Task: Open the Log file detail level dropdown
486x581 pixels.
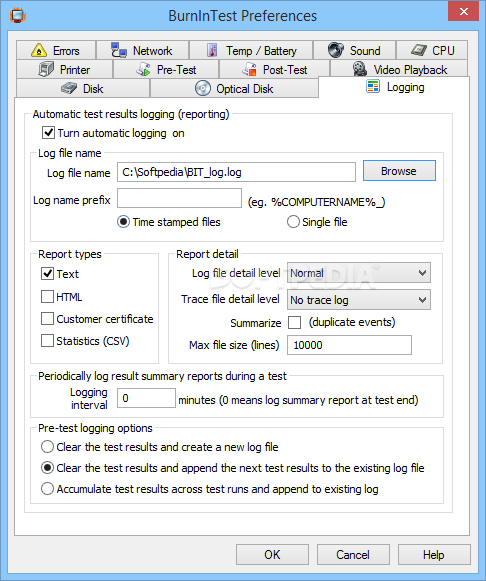Action: pyautogui.click(x=359, y=273)
